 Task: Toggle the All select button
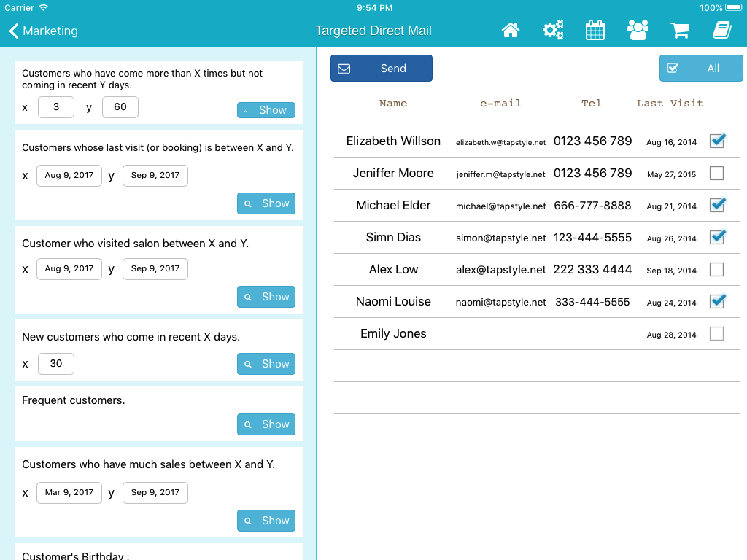pyautogui.click(x=701, y=69)
